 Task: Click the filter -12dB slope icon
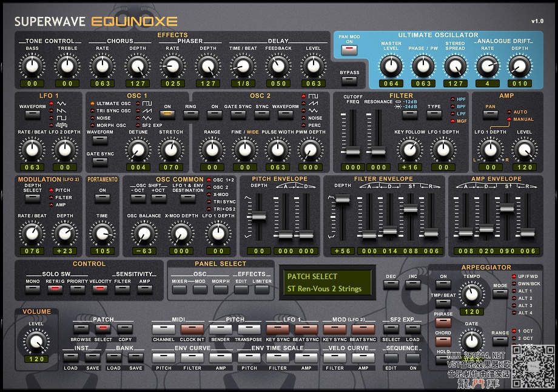[398, 101]
